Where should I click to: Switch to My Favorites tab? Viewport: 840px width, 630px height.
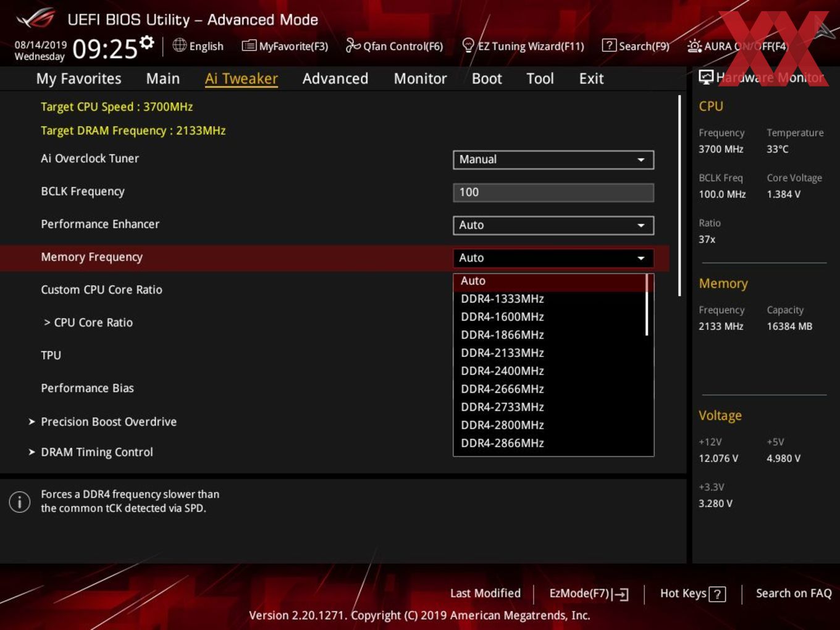[78, 78]
